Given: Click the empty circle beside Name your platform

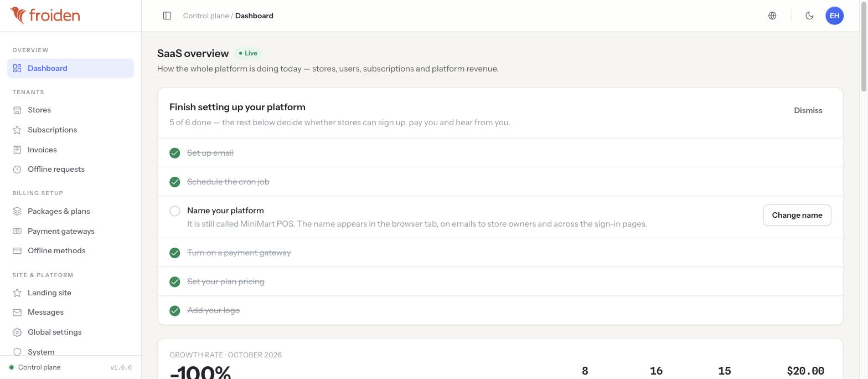Looking at the screenshot, I should tap(175, 211).
